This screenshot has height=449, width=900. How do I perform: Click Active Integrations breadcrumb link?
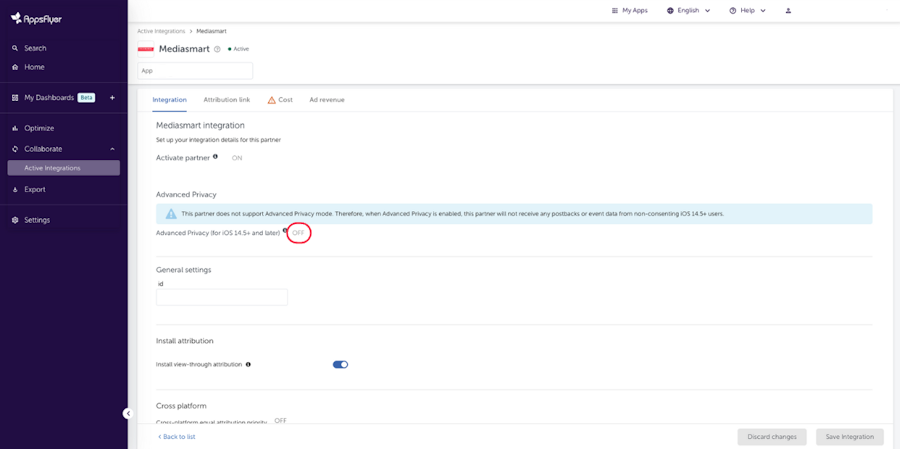pos(161,31)
